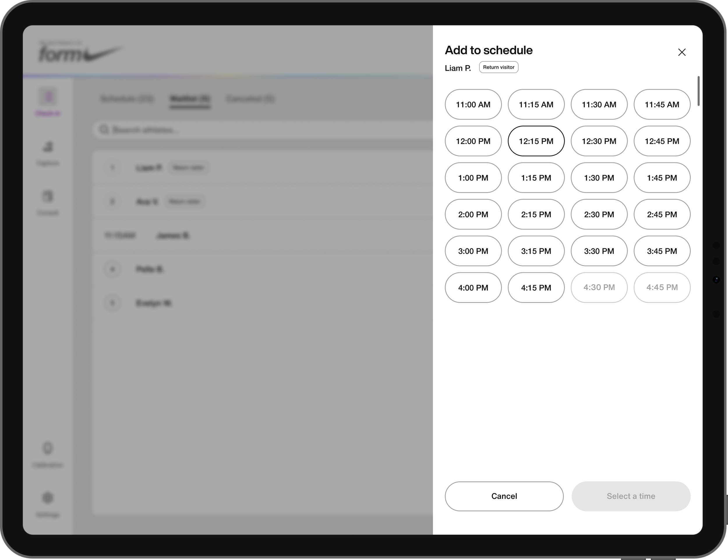This screenshot has width=728, height=560.
Task: Click the Return visitor badge in panel
Action: (499, 67)
